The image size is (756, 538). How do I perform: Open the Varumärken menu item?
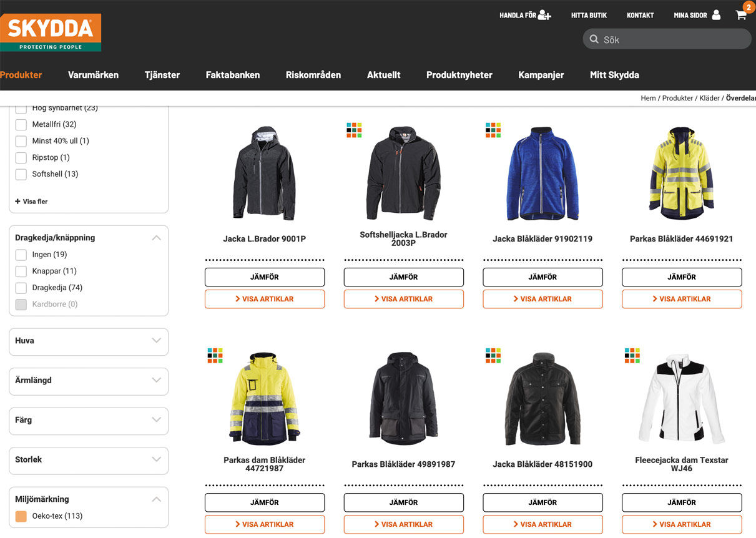pyautogui.click(x=93, y=75)
